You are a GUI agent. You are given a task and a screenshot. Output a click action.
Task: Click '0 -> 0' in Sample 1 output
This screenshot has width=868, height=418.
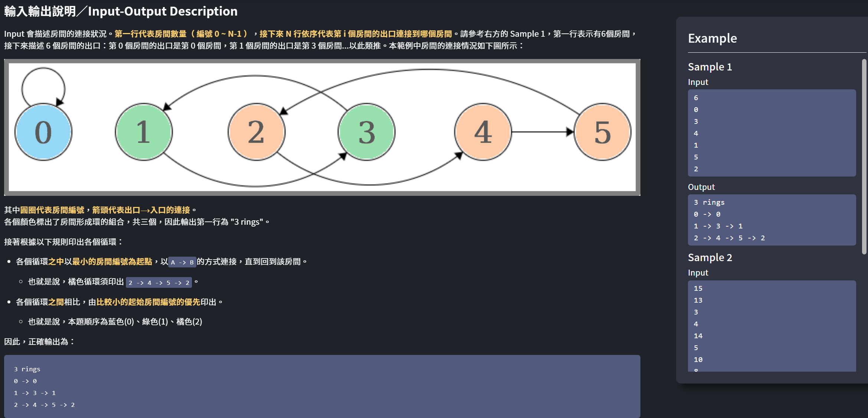[707, 214]
